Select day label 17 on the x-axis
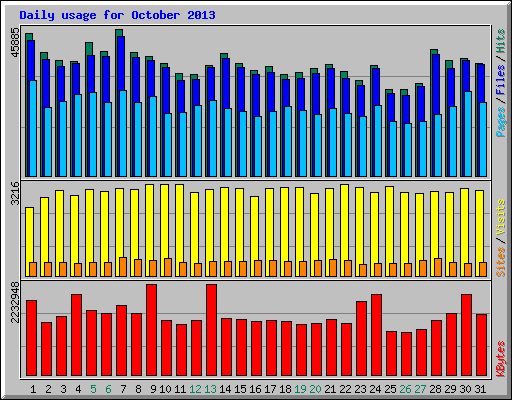The image size is (512, 400). coord(270,389)
